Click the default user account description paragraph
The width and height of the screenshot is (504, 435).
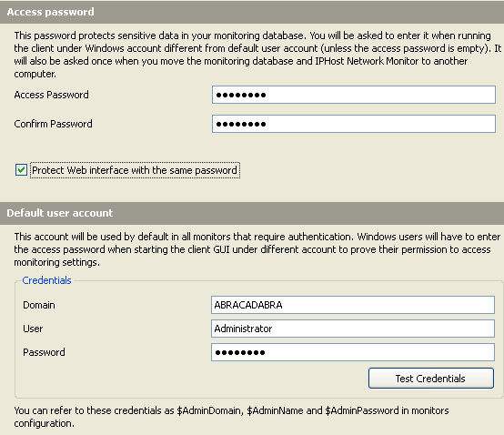(x=257, y=249)
